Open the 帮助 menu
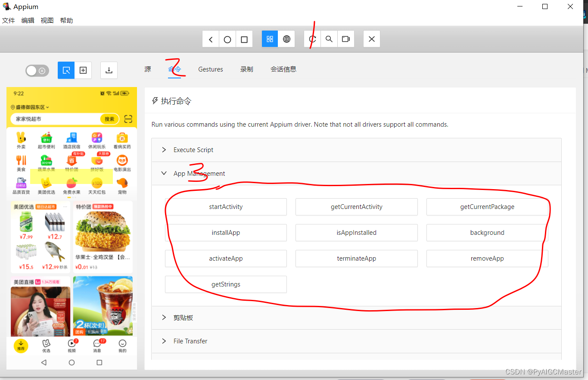Image resolution: width=588 pixels, height=380 pixels. [x=67, y=20]
